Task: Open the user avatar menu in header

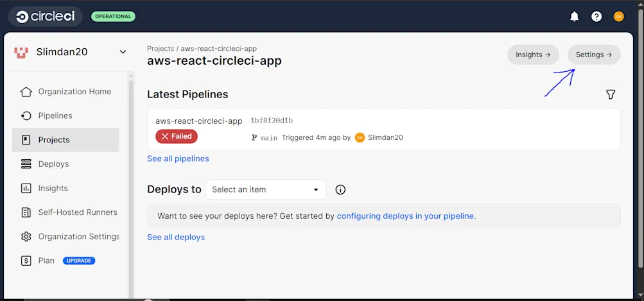Action: click(618, 17)
